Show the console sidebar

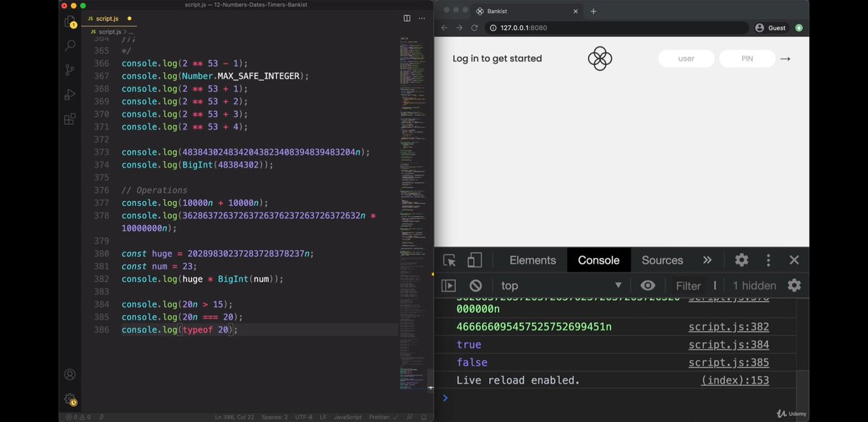[448, 285]
